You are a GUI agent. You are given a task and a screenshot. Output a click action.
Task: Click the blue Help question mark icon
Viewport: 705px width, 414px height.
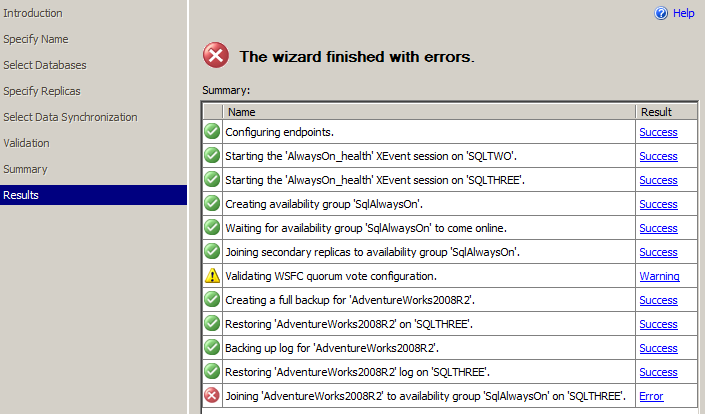click(661, 13)
